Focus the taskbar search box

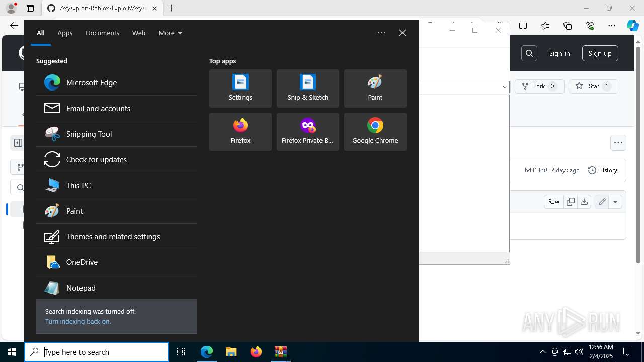pyautogui.click(x=97, y=352)
